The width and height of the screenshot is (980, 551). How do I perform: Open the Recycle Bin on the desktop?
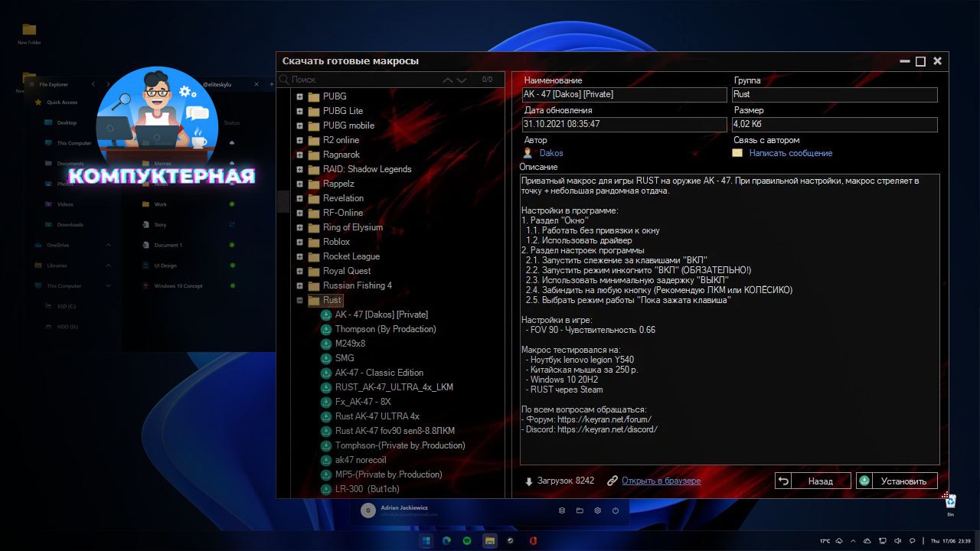coord(950,502)
